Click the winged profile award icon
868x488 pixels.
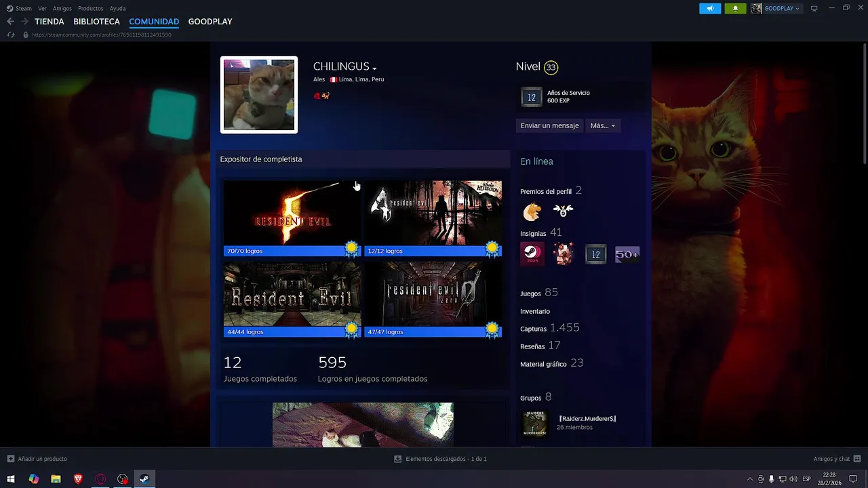pyautogui.click(x=563, y=211)
